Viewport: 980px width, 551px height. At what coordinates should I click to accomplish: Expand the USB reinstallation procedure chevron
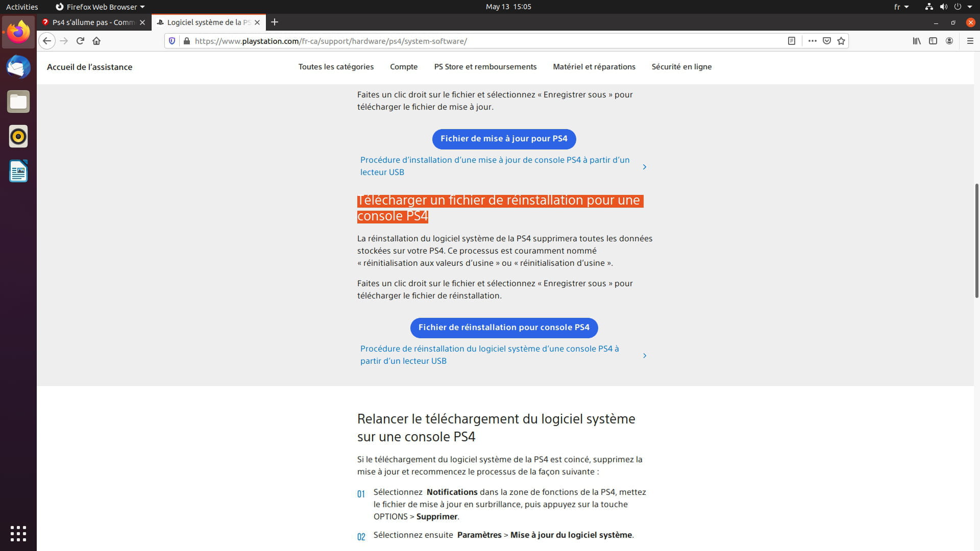point(645,356)
